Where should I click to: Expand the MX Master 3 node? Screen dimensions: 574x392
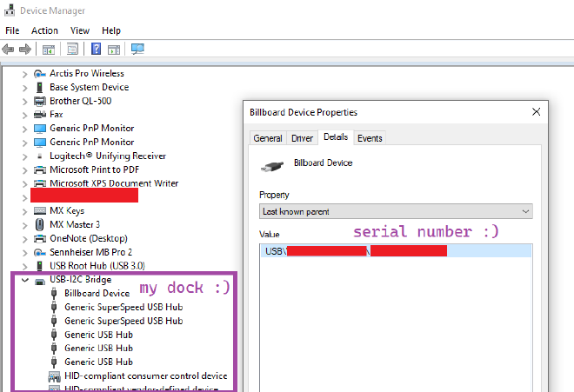[24, 225]
